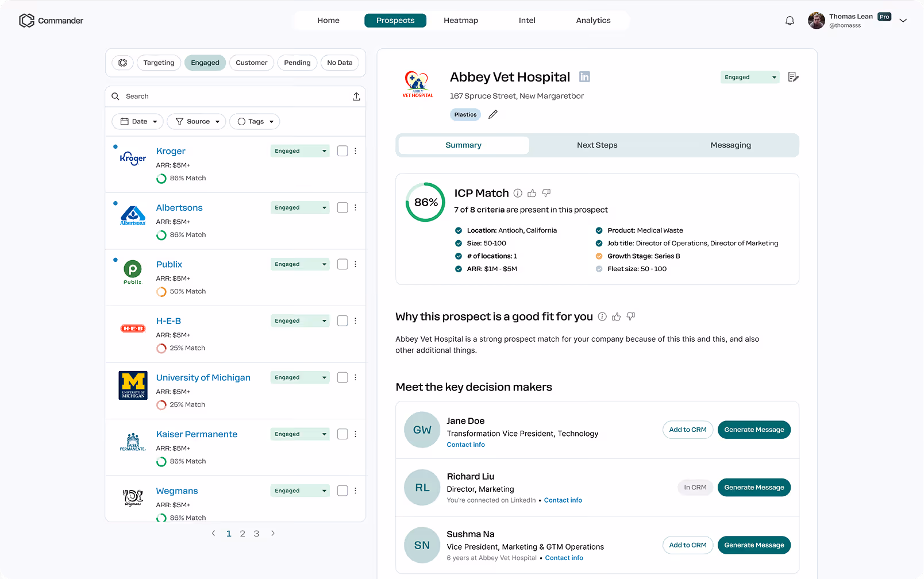
Task: Open the Kaiser Permanente prospect link
Action: 197,434
